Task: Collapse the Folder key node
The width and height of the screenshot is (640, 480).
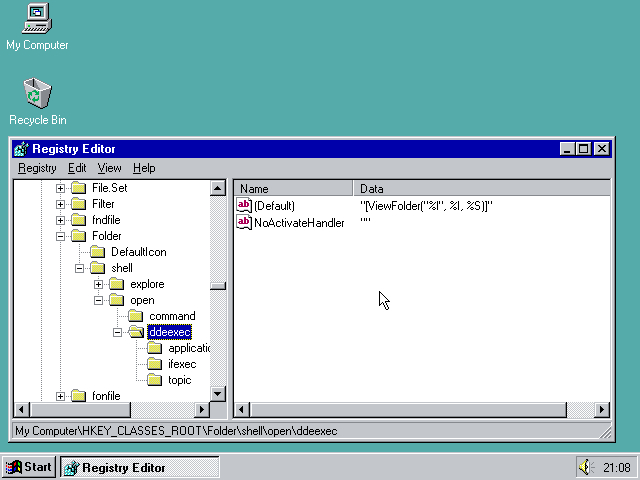Action: pos(61,236)
